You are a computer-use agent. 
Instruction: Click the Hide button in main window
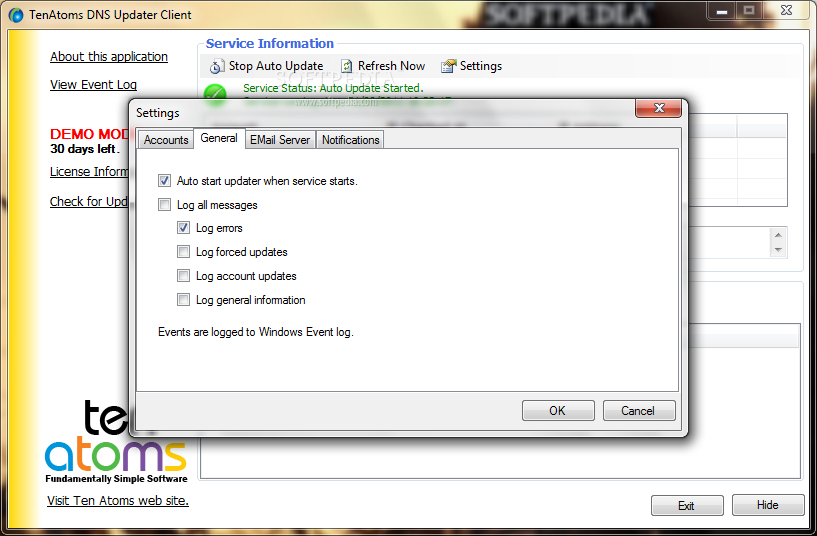pos(768,505)
